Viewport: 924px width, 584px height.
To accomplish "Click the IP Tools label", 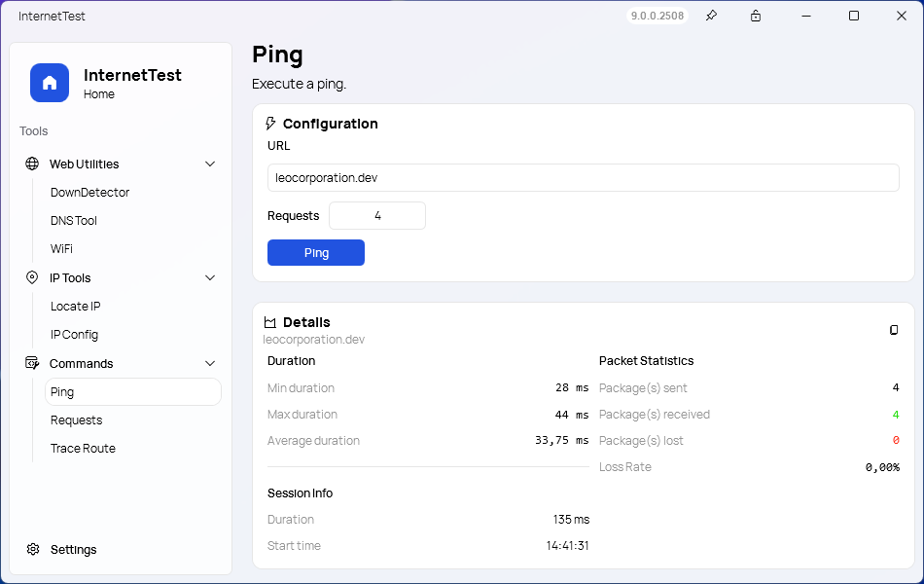I will click(70, 277).
